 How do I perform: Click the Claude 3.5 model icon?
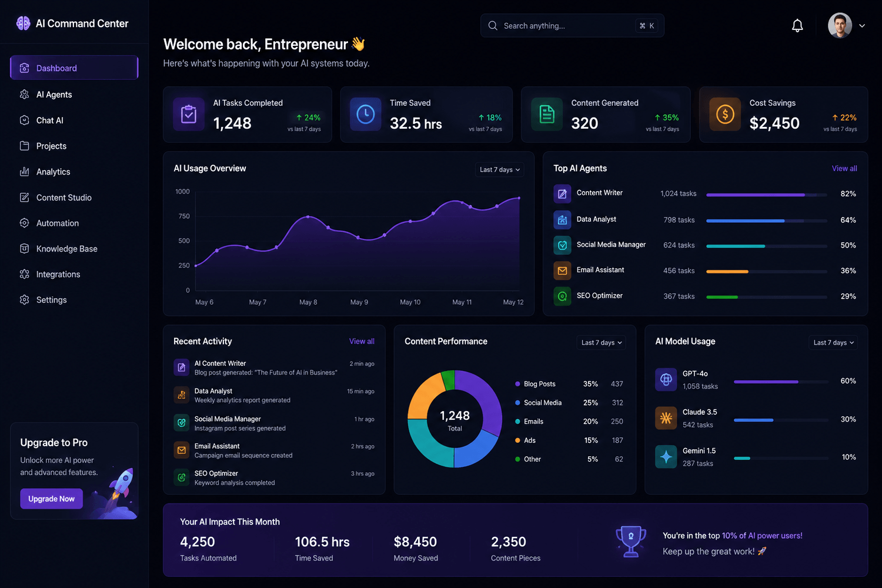point(666,418)
